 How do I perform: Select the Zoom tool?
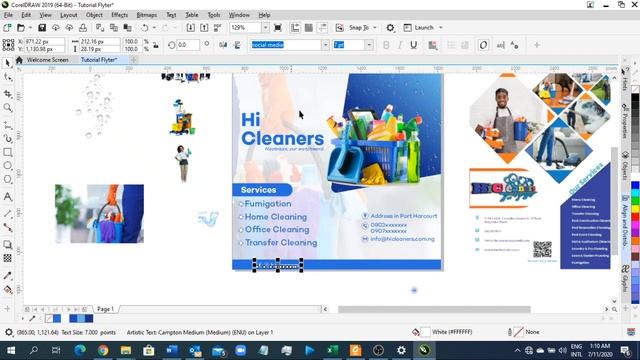pos(7,108)
